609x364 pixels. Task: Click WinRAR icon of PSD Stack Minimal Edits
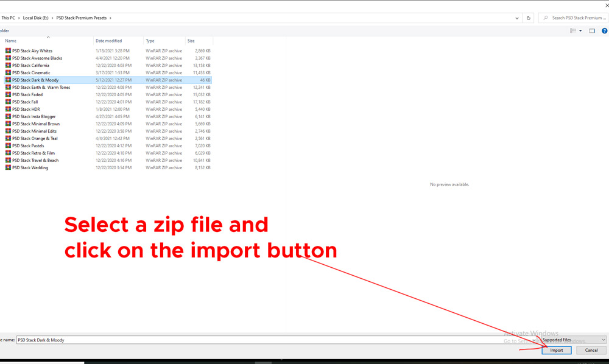pos(8,131)
